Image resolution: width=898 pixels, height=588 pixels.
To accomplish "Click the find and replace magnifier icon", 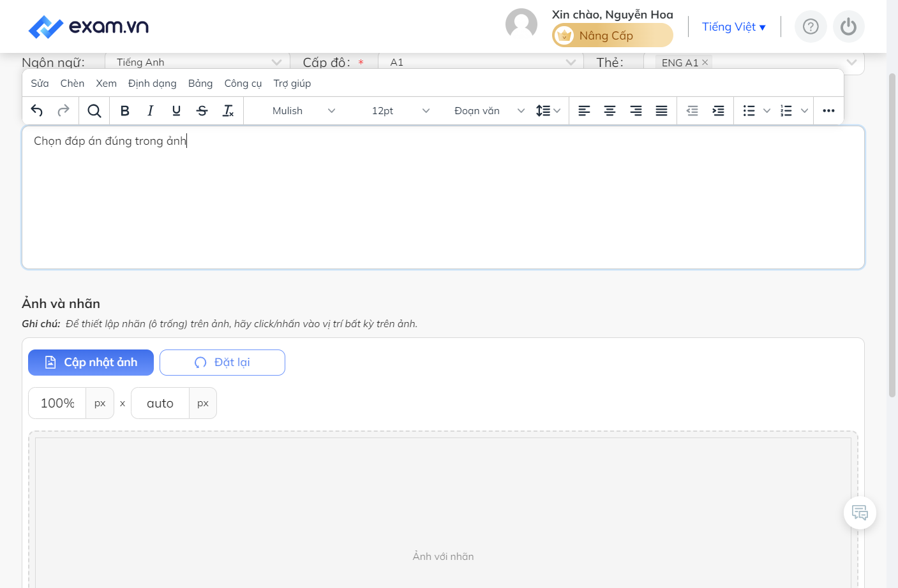I will [x=94, y=111].
